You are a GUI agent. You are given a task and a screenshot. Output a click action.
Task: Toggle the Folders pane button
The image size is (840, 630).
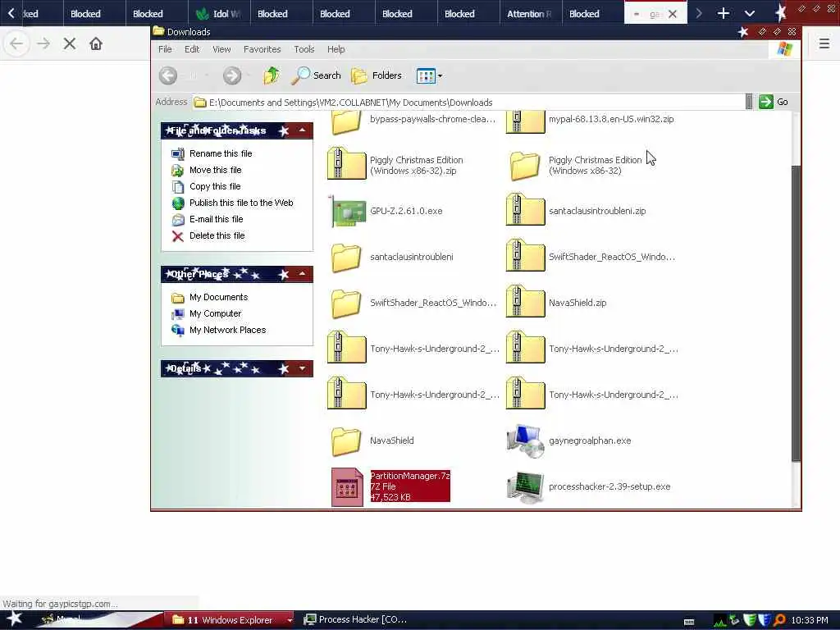click(377, 75)
